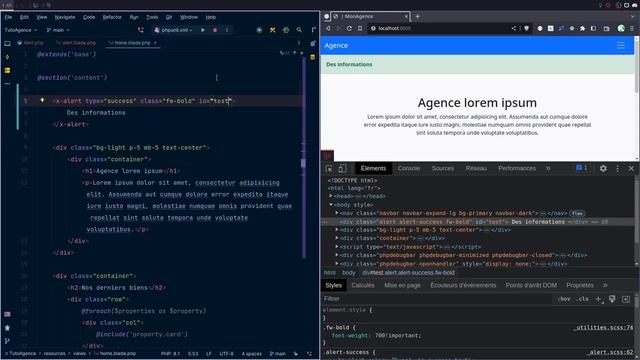
Task: Click the phone listen-for-debug icon
Action: (x=141, y=30)
